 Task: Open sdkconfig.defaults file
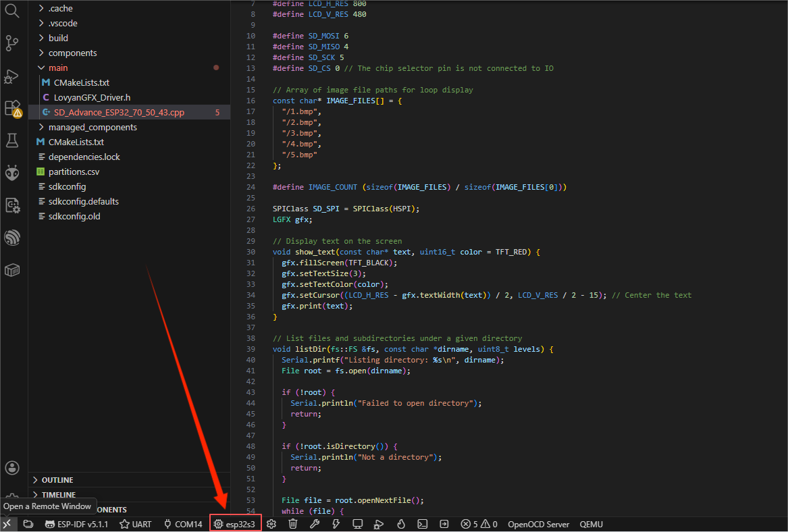(83, 201)
